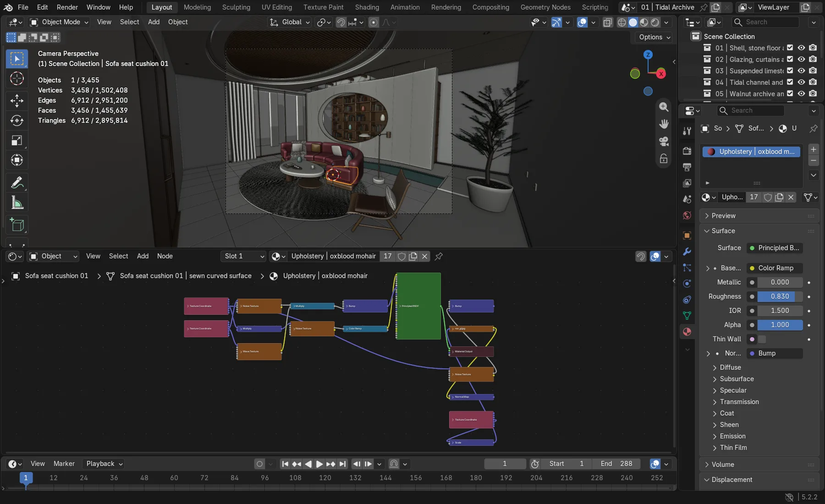This screenshot has height=504, width=825.
Task: Play the animation in timeline
Action: (319, 464)
